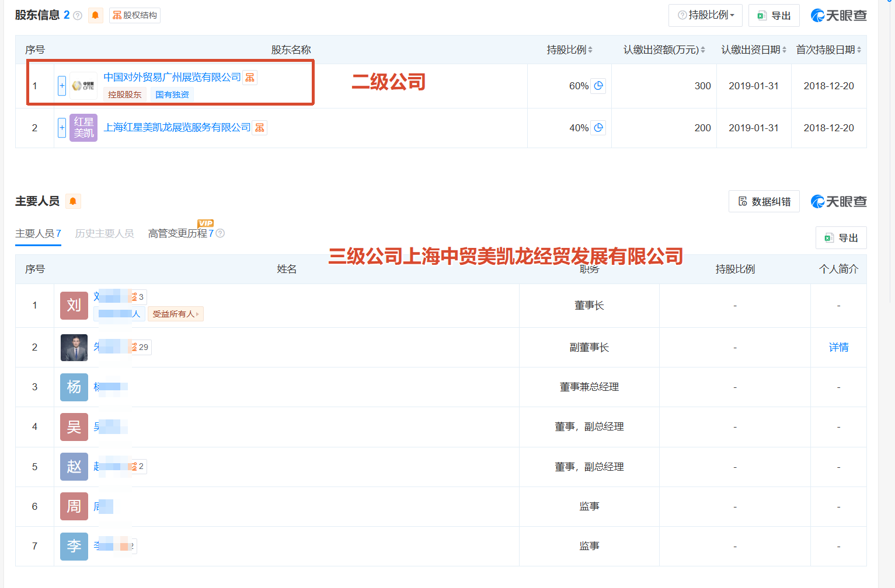
Task: Click 2018-12-20 in the 40% shareholder row
Action: tap(828, 128)
